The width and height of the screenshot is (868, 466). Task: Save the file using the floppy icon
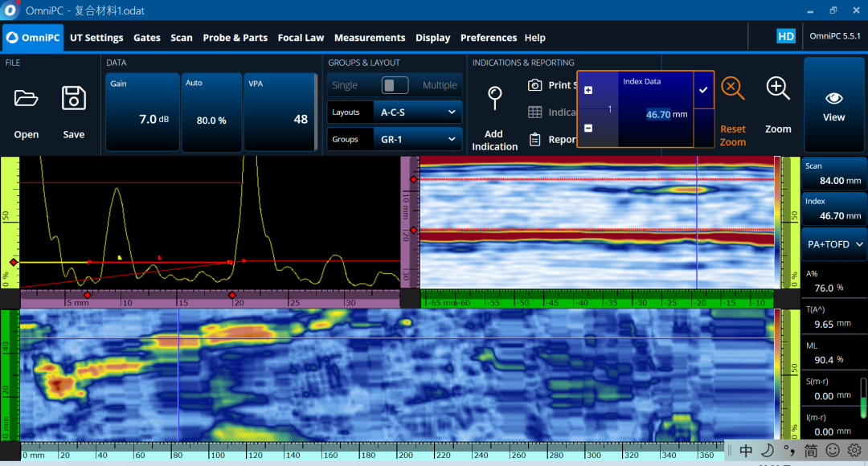(74, 98)
